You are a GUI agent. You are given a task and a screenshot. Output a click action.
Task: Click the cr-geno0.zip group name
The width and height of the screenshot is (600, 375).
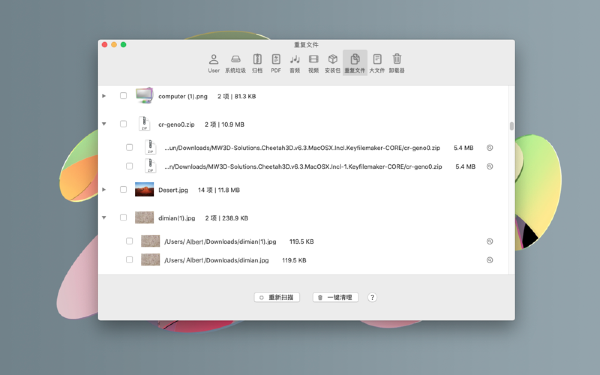click(x=176, y=125)
